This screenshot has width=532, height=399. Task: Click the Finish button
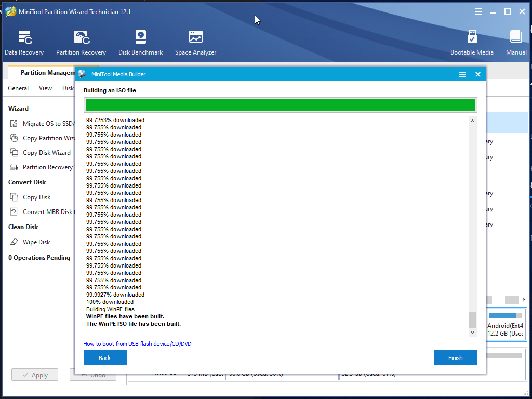(x=455, y=357)
